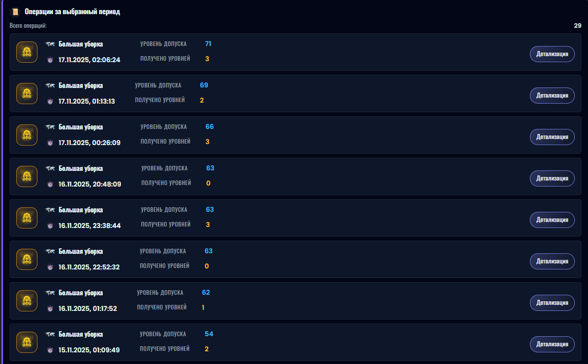
Task: Open Детализация for operation 16.11.2025, 22:52:32
Action: click(x=552, y=261)
